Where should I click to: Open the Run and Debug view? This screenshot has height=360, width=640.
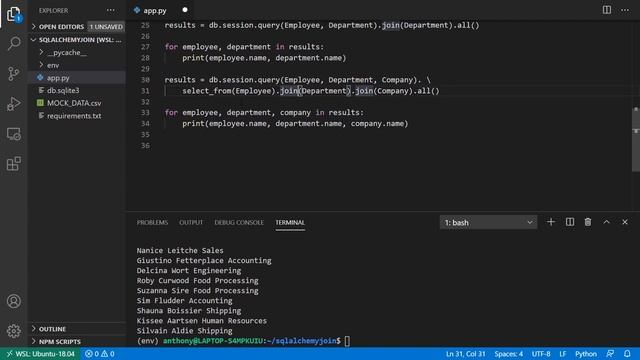click(13, 104)
